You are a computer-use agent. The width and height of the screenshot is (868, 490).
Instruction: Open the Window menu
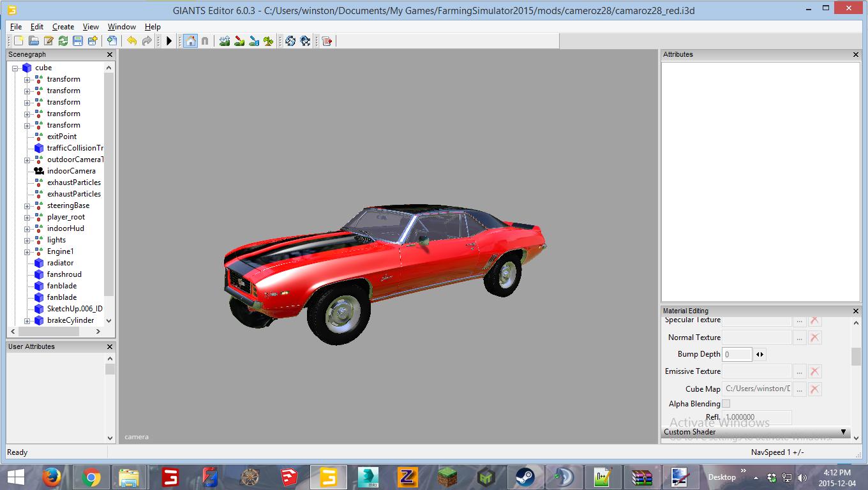(121, 27)
